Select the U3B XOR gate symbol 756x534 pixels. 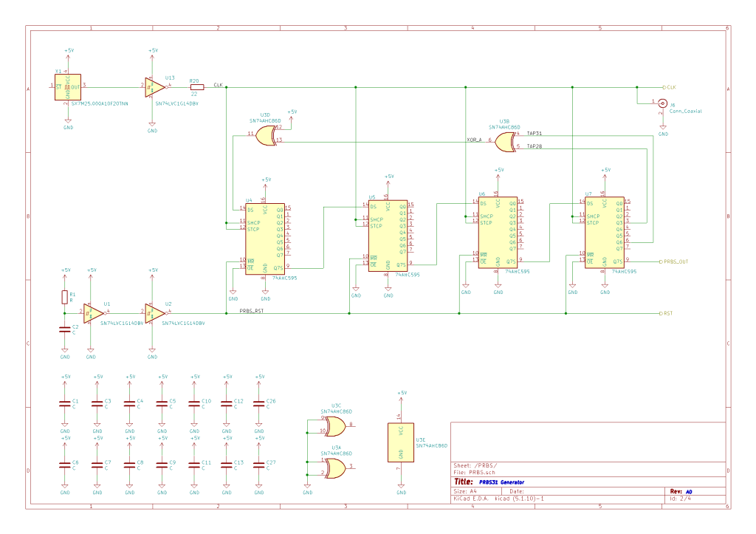tap(505, 142)
